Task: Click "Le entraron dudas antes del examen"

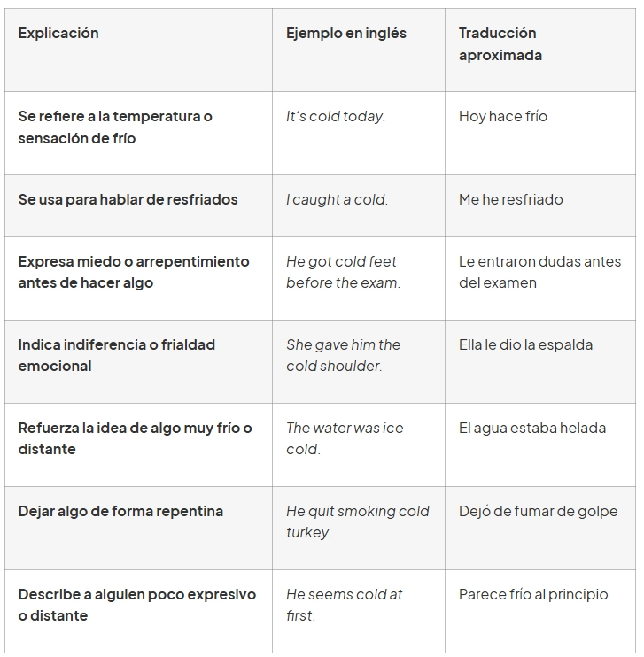Action: point(534,273)
